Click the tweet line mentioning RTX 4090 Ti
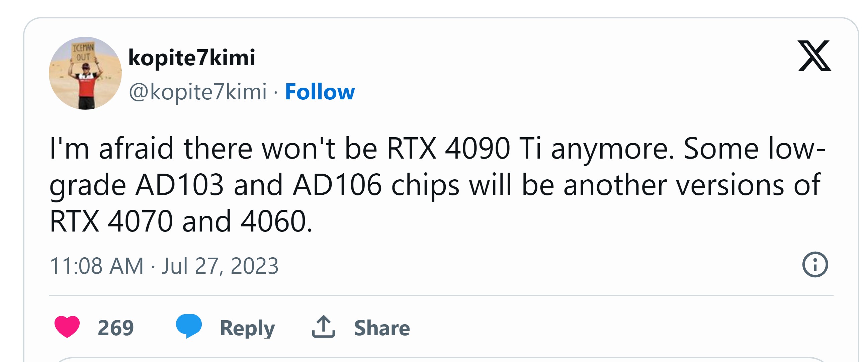The height and width of the screenshot is (362, 868). click(437, 149)
